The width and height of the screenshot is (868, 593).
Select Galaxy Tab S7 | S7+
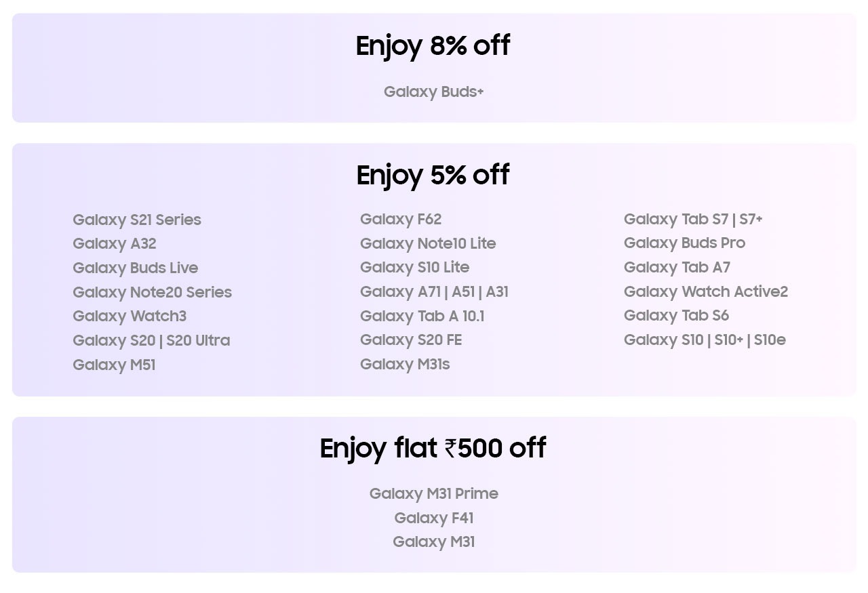click(x=693, y=220)
